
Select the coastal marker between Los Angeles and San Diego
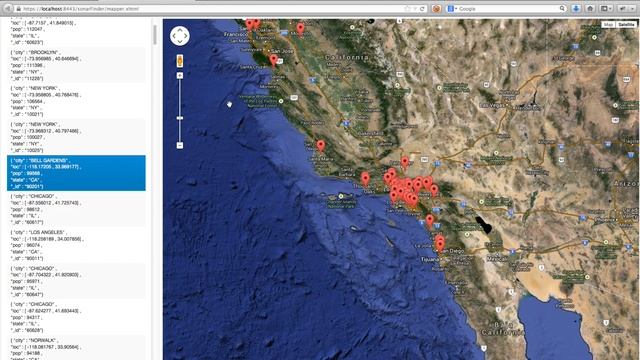pyautogui.click(x=429, y=221)
